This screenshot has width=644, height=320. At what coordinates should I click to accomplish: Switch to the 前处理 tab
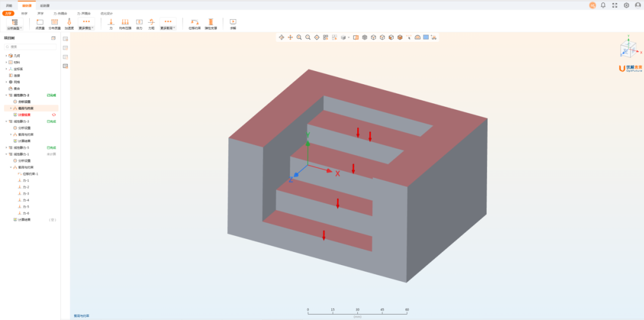click(x=27, y=6)
